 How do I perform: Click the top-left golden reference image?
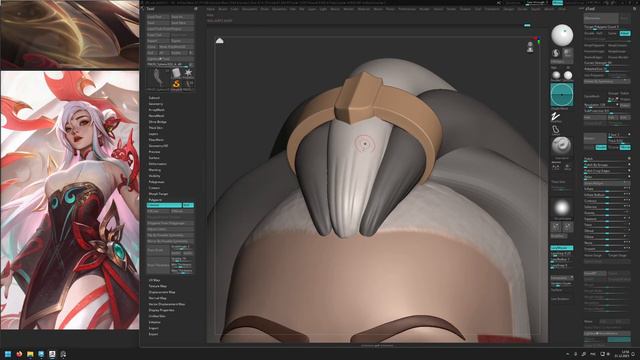(70, 34)
